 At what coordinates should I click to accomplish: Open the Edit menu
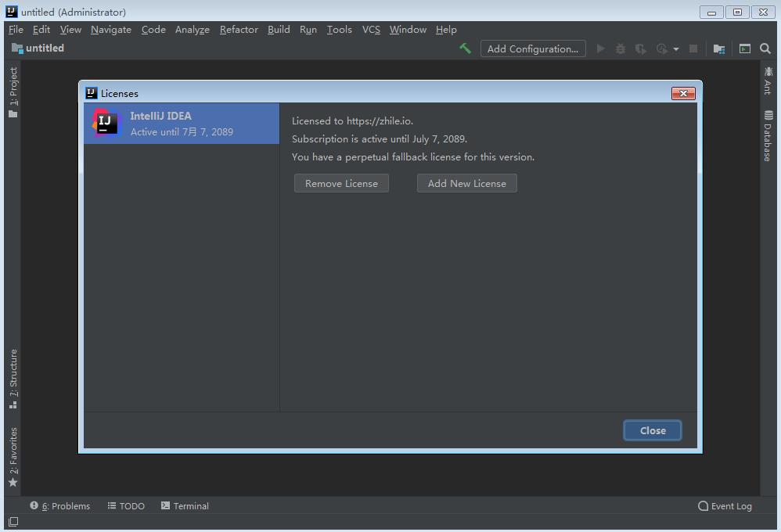point(41,30)
